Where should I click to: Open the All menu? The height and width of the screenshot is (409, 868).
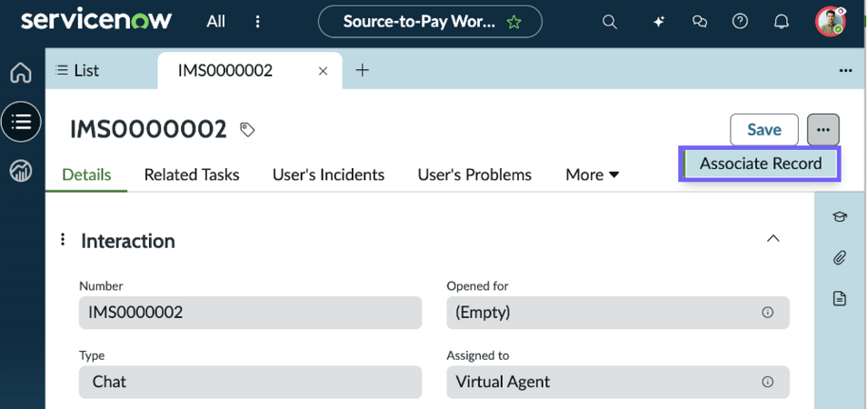click(216, 22)
